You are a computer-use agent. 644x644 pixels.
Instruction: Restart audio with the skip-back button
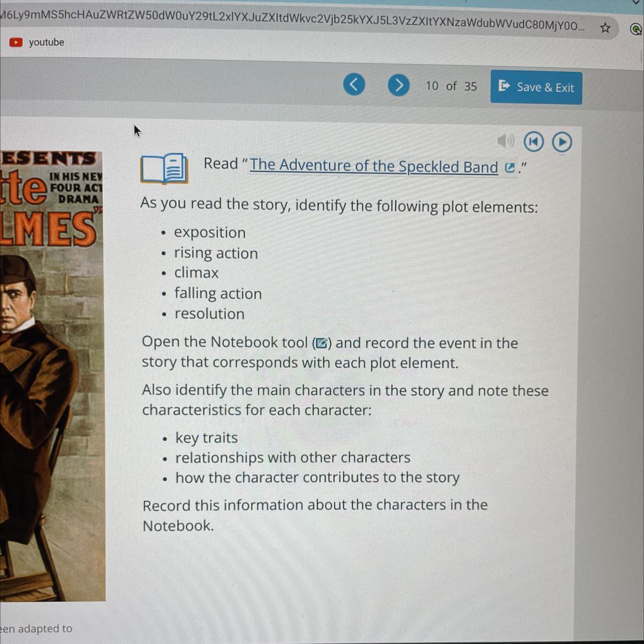[x=533, y=142]
